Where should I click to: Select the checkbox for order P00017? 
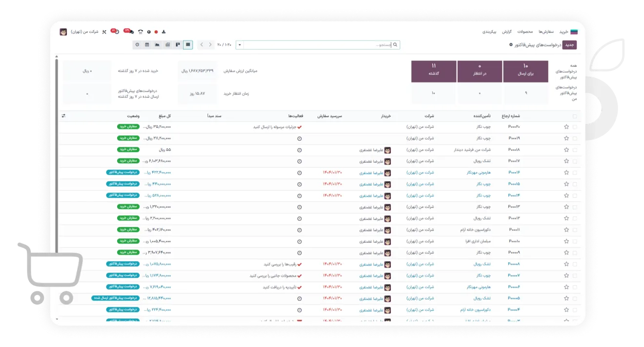coord(575,161)
